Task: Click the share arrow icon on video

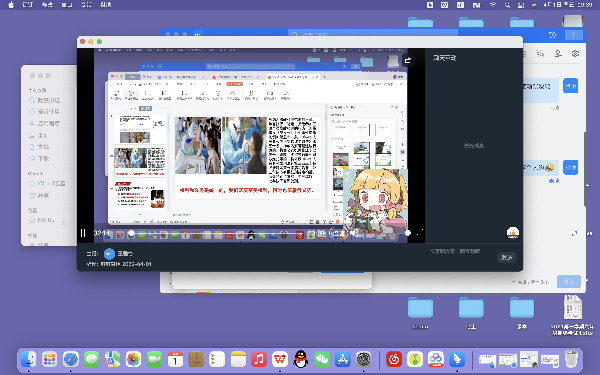Action: tap(408, 60)
